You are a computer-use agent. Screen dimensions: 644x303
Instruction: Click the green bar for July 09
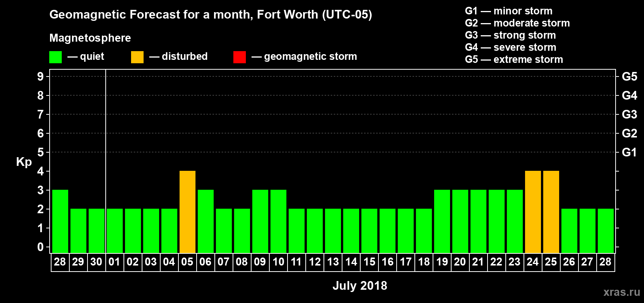(x=260, y=221)
